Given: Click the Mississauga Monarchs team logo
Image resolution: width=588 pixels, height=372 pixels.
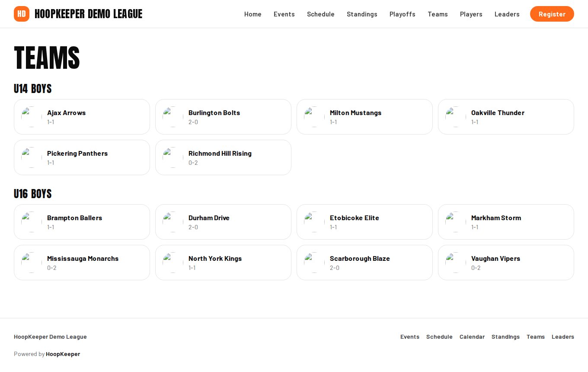Looking at the screenshot, I should (x=32, y=263).
